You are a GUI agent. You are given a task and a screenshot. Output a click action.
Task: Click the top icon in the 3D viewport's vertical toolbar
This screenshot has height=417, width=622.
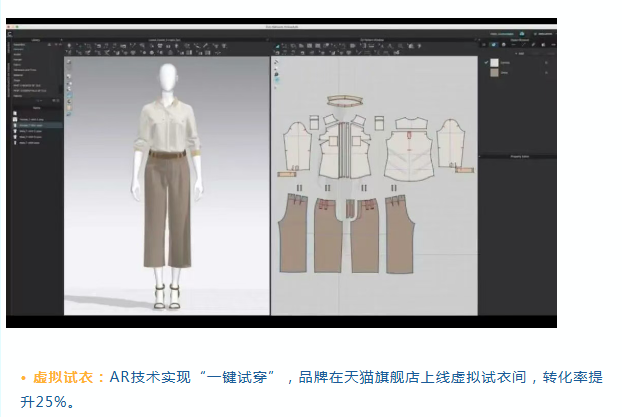(x=69, y=63)
